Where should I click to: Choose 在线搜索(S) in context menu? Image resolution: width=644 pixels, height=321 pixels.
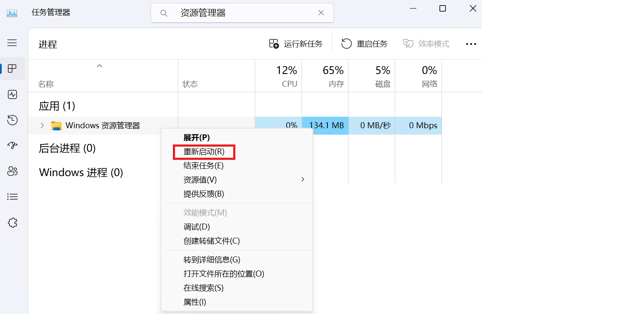click(x=203, y=288)
